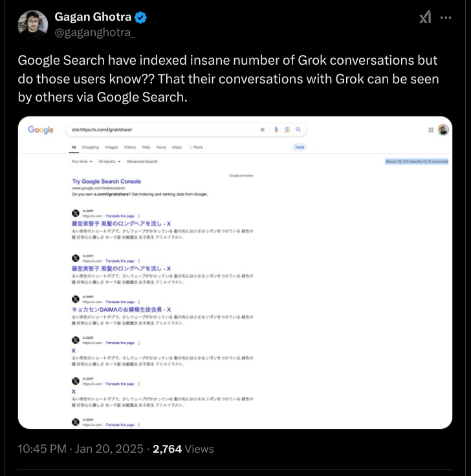Click the Grok icon on the post

coord(425,17)
